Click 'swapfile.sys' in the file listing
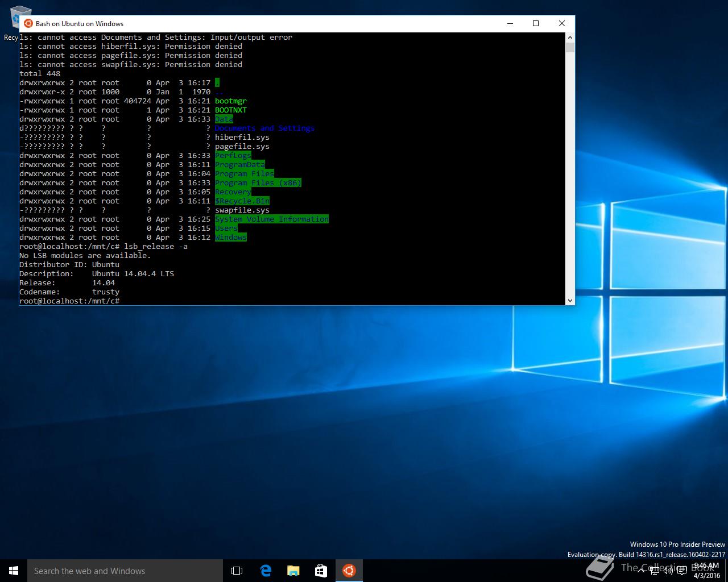 (242, 210)
